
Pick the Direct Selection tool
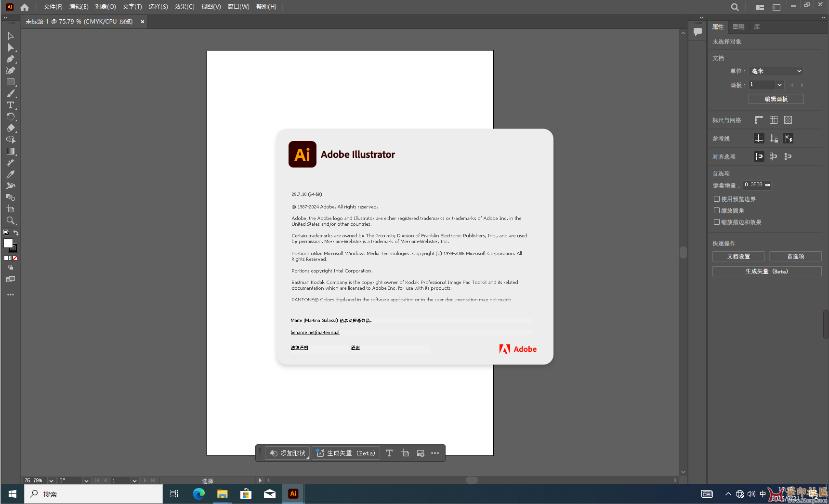(x=10, y=47)
